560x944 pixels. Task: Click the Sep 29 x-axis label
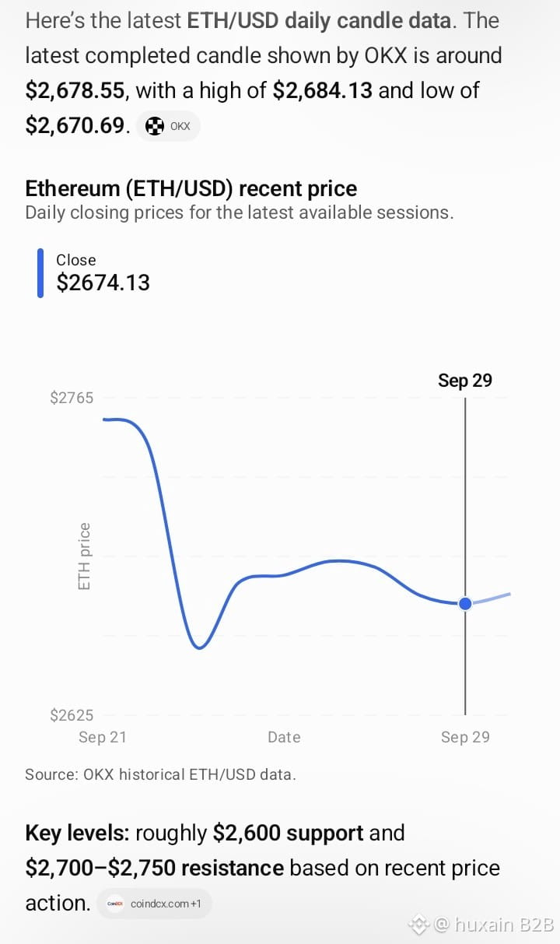coord(465,737)
